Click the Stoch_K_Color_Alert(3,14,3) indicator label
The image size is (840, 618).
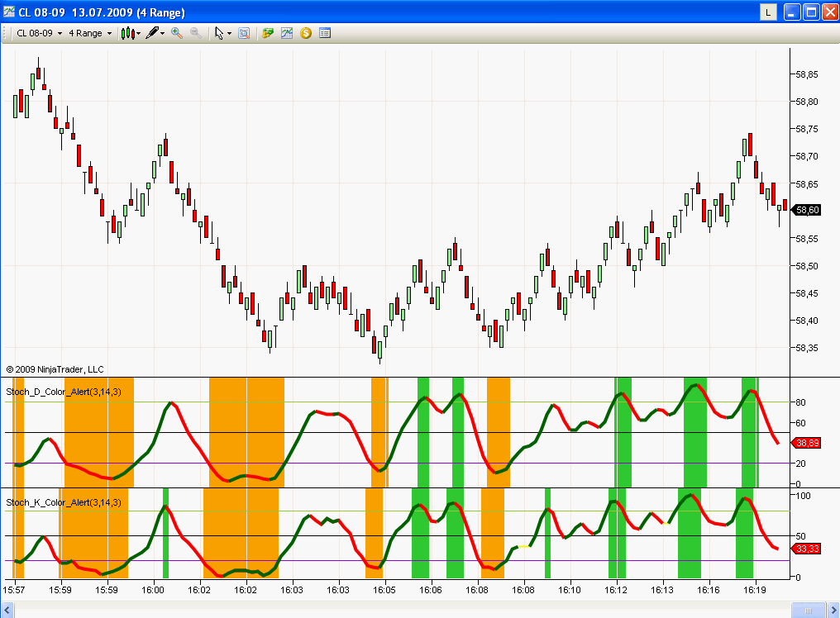point(64,502)
